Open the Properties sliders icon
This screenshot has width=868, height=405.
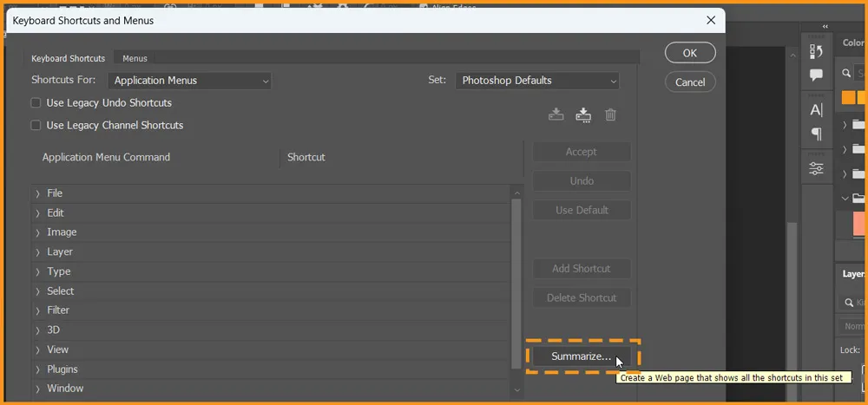[816, 168]
